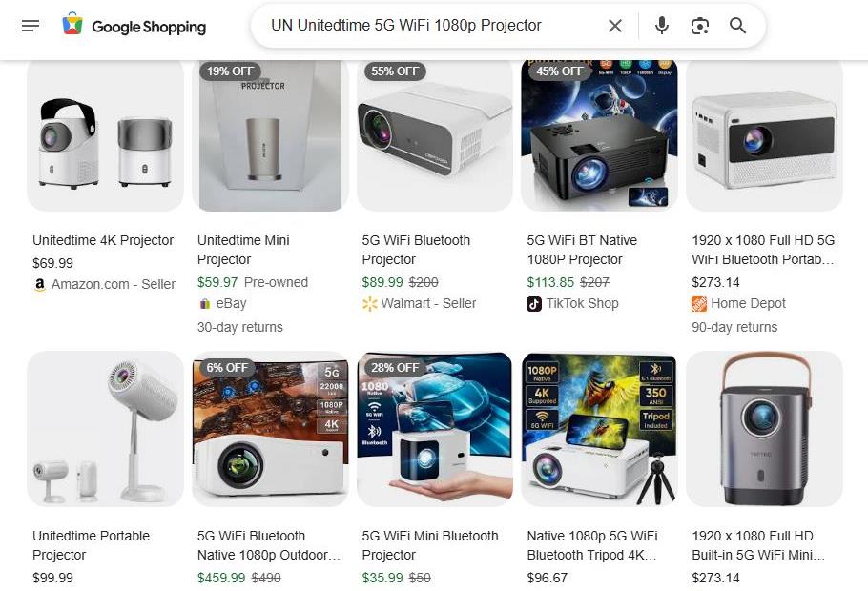This screenshot has width=868, height=591.
Task: Open Unitedtime 4K Projector listing title
Action: coord(103,240)
